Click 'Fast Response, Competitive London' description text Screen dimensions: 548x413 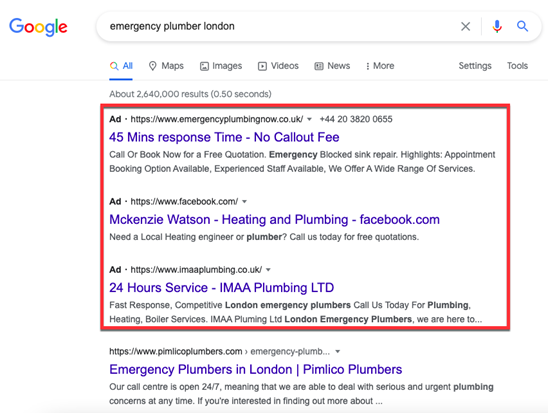point(296,312)
